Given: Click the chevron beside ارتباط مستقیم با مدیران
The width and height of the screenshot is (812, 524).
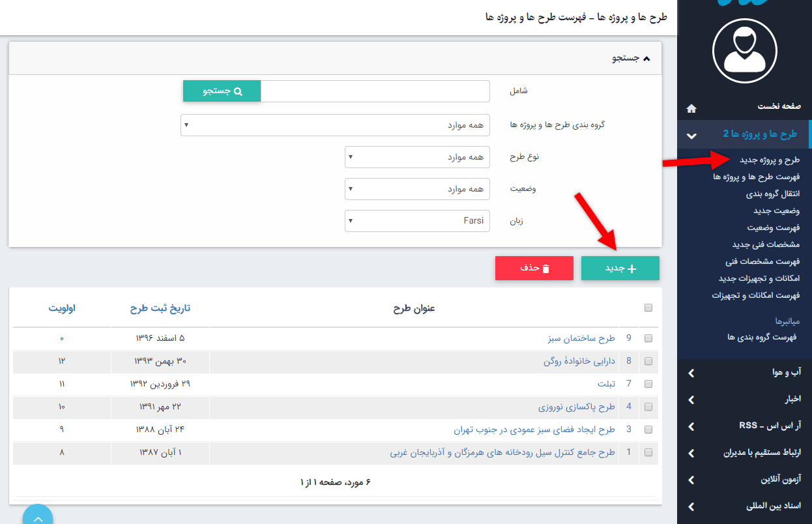Looking at the screenshot, I should pyautogui.click(x=691, y=453).
